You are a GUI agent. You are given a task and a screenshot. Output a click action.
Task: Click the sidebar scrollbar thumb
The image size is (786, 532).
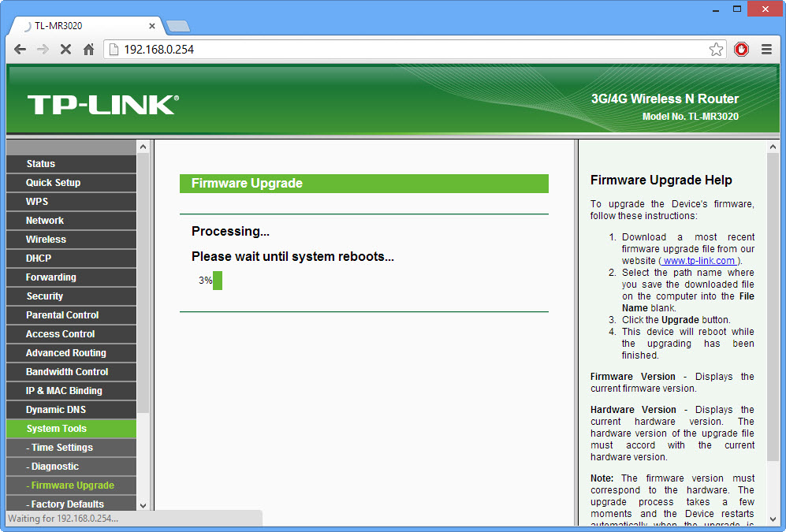tap(143, 283)
